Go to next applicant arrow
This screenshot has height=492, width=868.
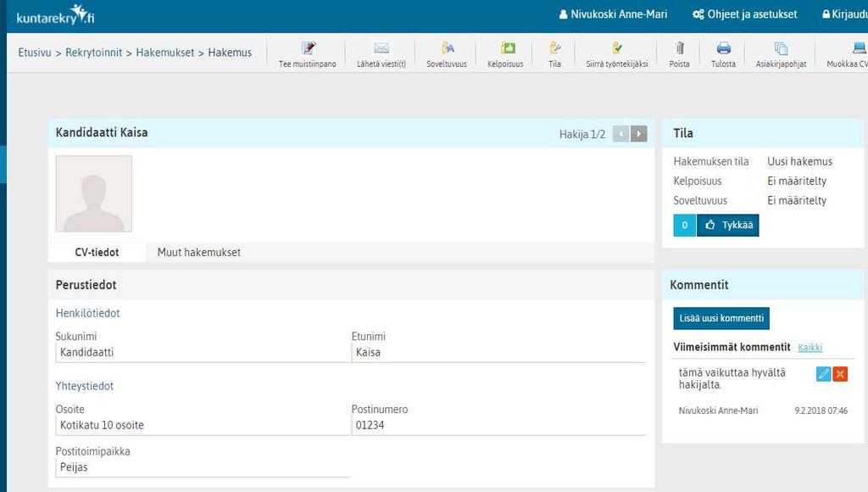[639, 134]
